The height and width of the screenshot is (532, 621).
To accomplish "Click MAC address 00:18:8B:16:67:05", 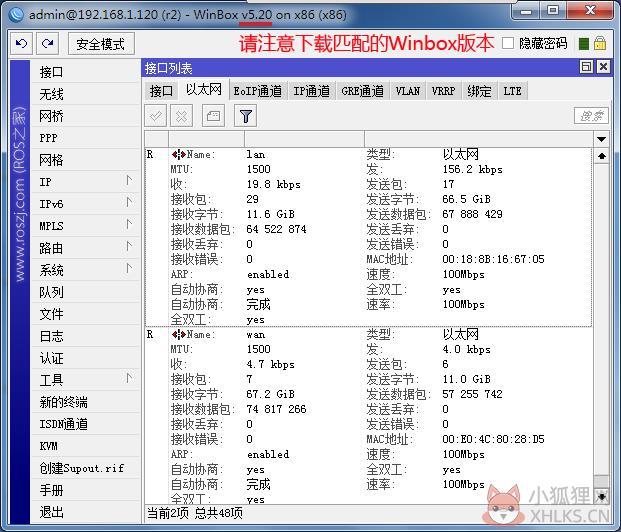I will (493, 259).
